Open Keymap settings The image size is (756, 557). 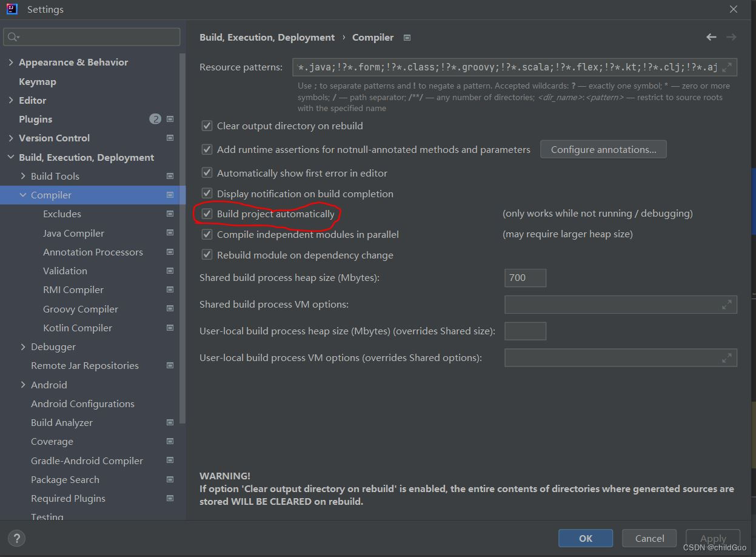coord(38,81)
